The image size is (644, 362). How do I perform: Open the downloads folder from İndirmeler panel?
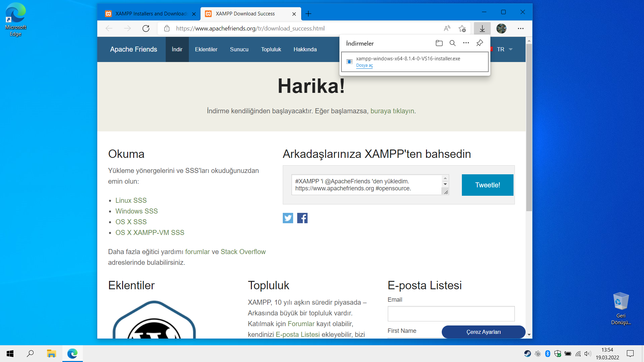[439, 43]
